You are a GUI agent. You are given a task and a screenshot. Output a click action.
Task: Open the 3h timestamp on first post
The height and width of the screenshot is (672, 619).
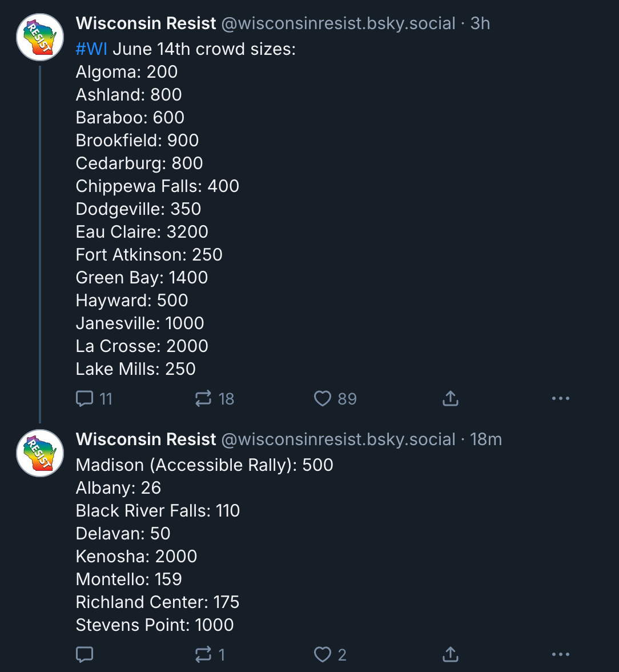click(x=480, y=23)
